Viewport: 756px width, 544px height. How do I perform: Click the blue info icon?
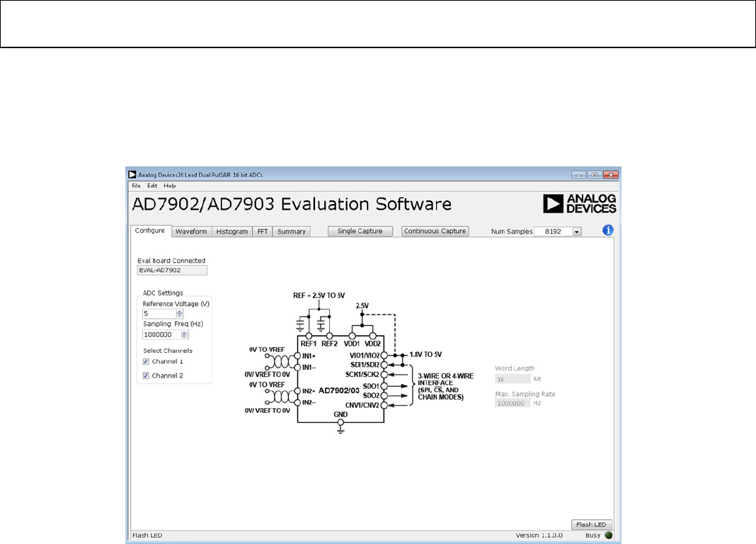pyautogui.click(x=607, y=230)
